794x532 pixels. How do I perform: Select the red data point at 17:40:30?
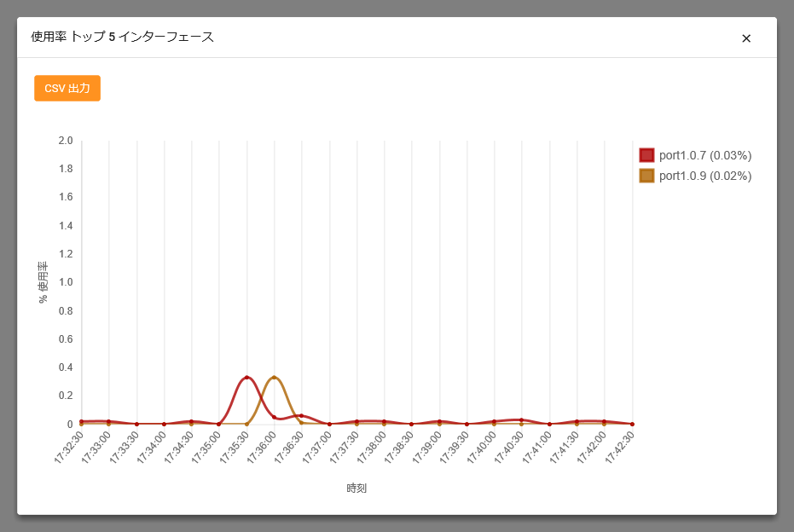[521, 420]
